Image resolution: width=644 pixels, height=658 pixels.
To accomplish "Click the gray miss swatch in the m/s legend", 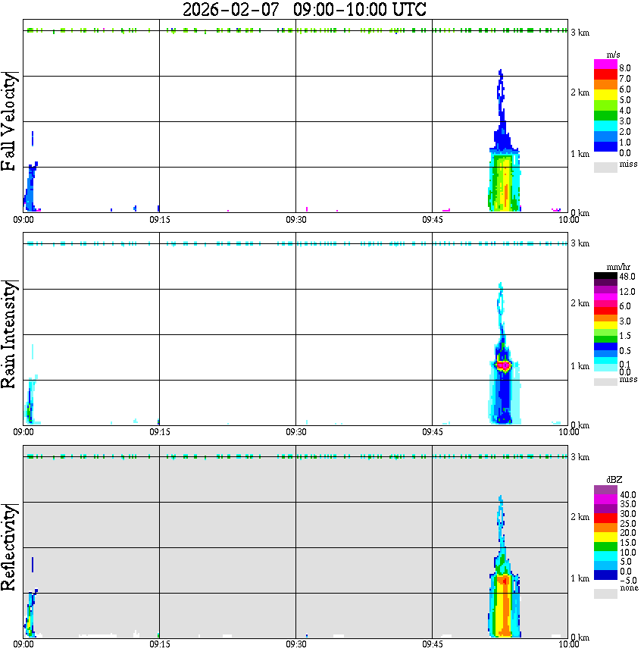I will (605, 167).
